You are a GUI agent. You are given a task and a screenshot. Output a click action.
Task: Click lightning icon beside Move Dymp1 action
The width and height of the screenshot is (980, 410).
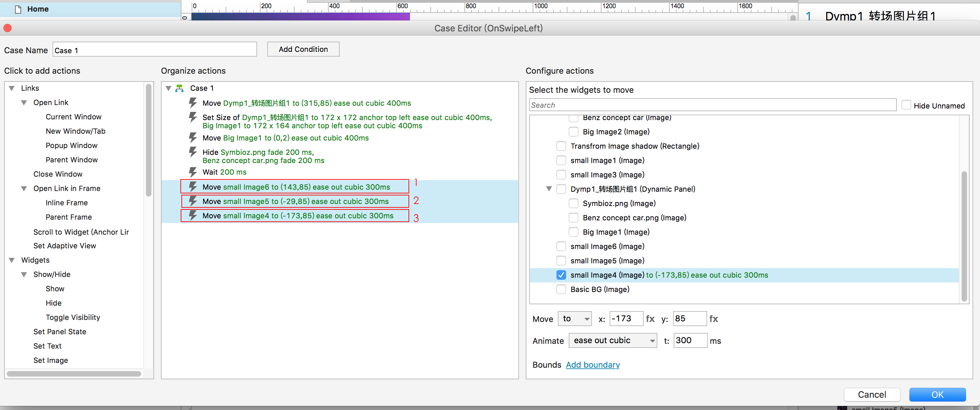point(193,103)
